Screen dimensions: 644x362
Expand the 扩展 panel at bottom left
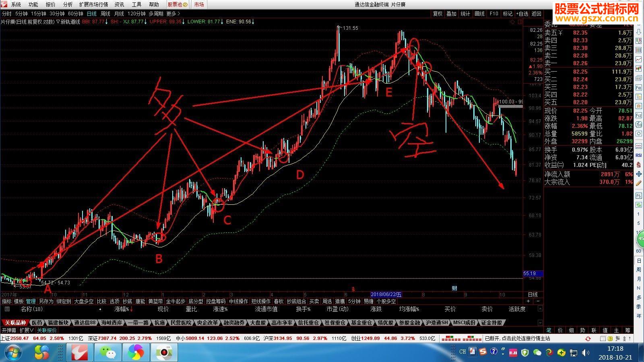pyautogui.click(x=27, y=330)
